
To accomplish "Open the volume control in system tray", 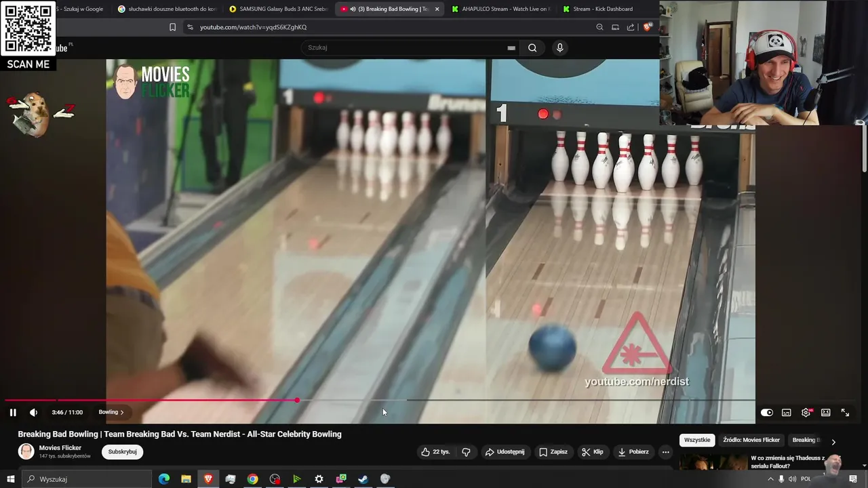I will pos(793,479).
